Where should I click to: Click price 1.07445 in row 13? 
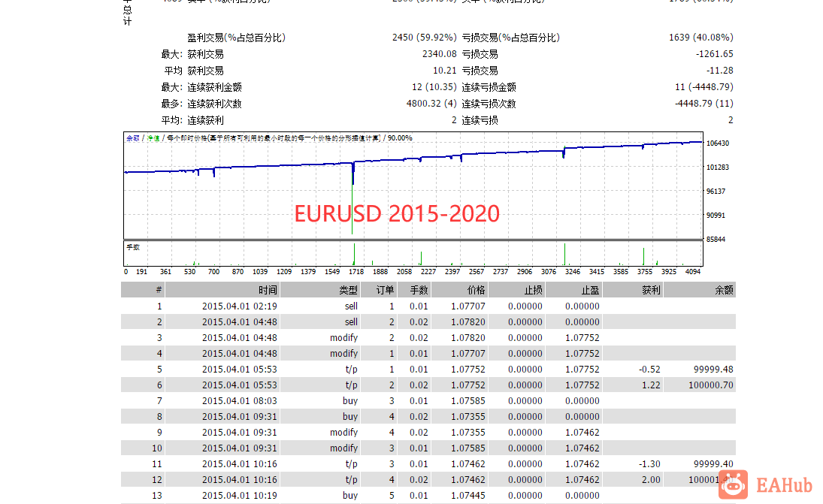(x=468, y=495)
